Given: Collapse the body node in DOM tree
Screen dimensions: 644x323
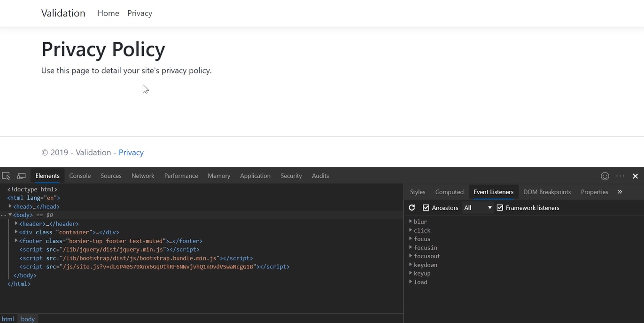Looking at the screenshot, I should coord(10,215).
